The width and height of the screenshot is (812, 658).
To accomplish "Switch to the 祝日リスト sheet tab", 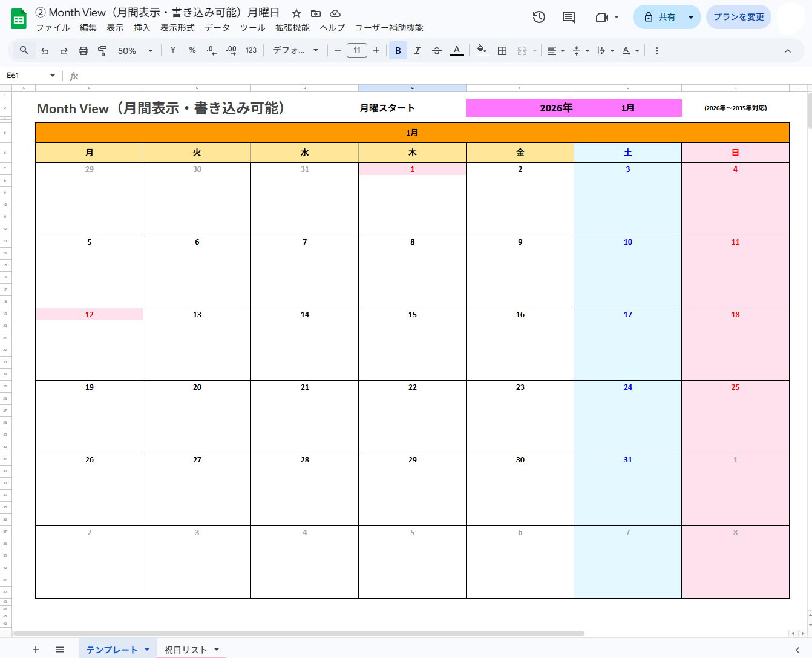I will (185, 648).
